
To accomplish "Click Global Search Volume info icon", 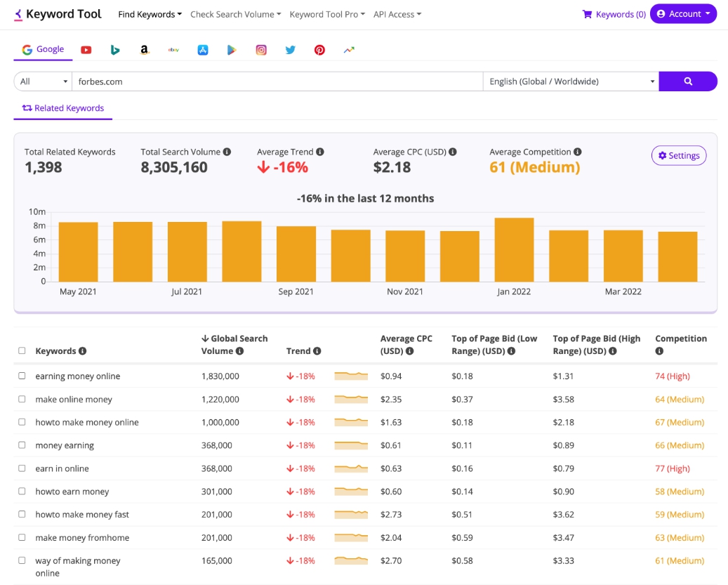I will pyautogui.click(x=239, y=351).
